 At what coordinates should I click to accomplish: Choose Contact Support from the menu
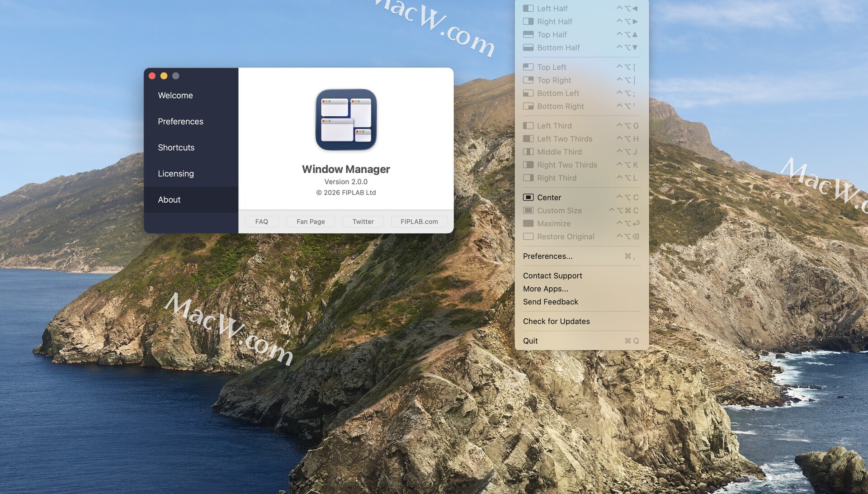pyautogui.click(x=552, y=275)
